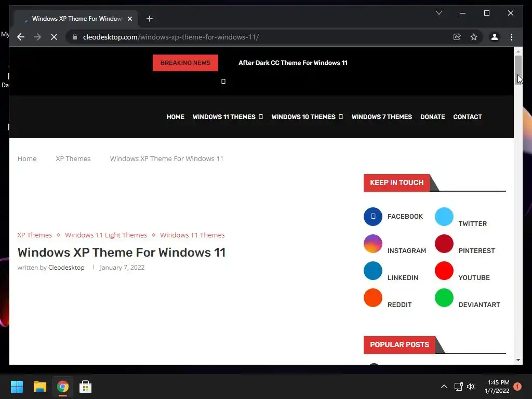Click the REDDIT text label
Viewport: 532px width, 399px height.
(400, 305)
